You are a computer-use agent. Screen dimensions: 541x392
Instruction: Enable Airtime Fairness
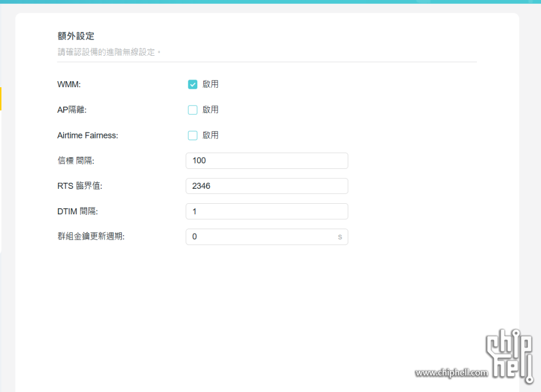[x=192, y=135]
